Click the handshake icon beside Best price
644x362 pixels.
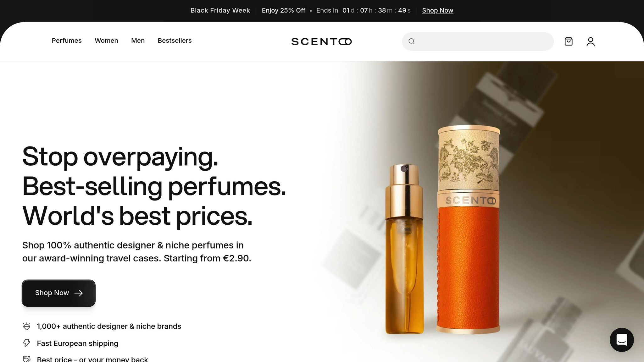(27, 359)
